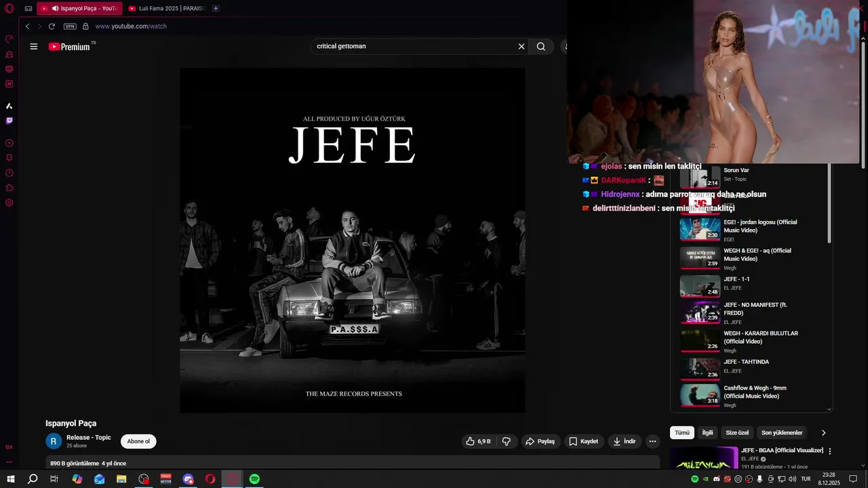Screen dimensions: 868x488
Task: Reload the YouTube page
Action: point(52,26)
